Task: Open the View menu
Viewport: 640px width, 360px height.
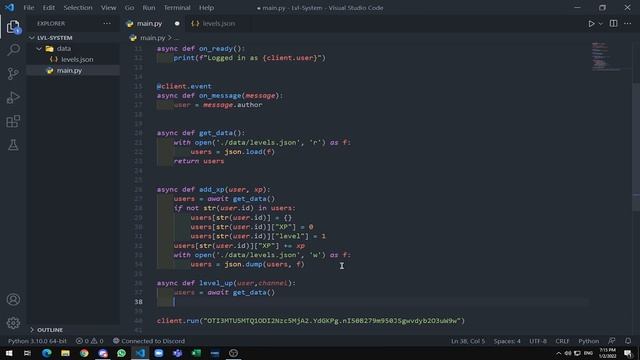Action: [108, 8]
